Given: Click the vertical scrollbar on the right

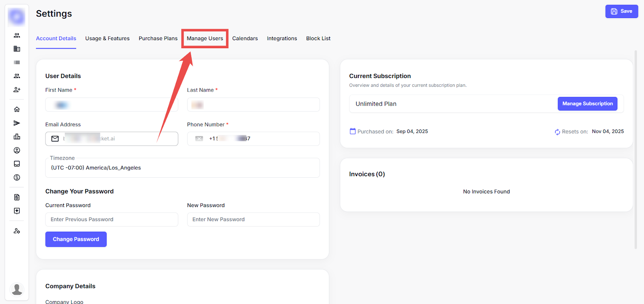Looking at the screenshot, I should click(636, 149).
